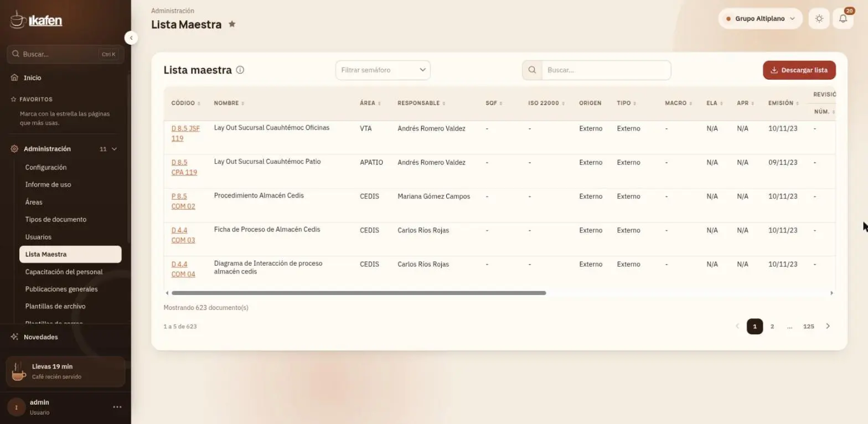Open Plantillas de archivo in the sidebar
868x424 pixels.
click(x=55, y=306)
